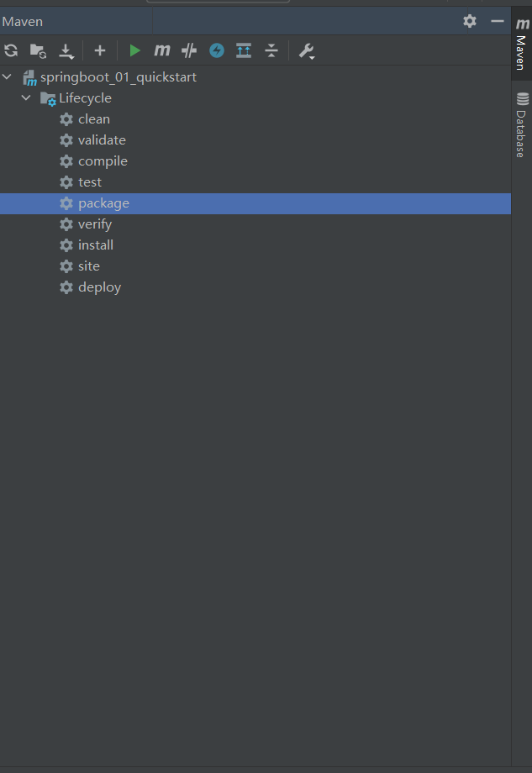The image size is (532, 773).
Task: Collapse the springboot_01_quickstart project node
Action: (x=8, y=77)
